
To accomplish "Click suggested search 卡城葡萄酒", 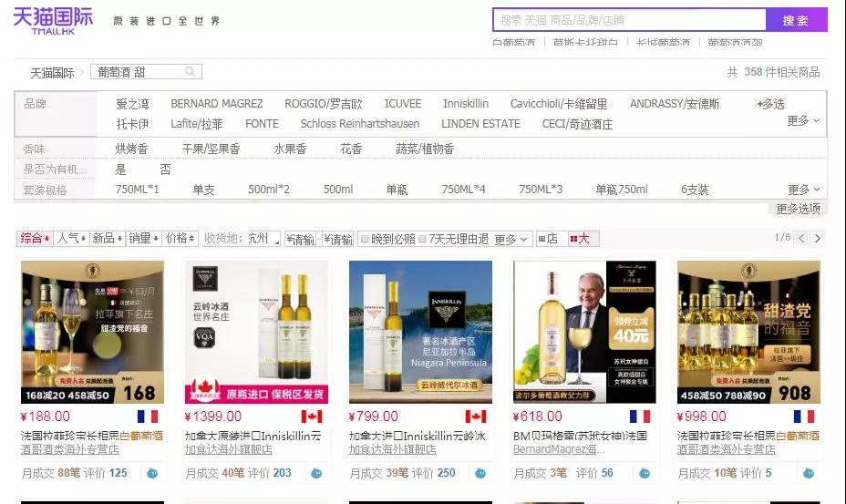I will [x=663, y=42].
